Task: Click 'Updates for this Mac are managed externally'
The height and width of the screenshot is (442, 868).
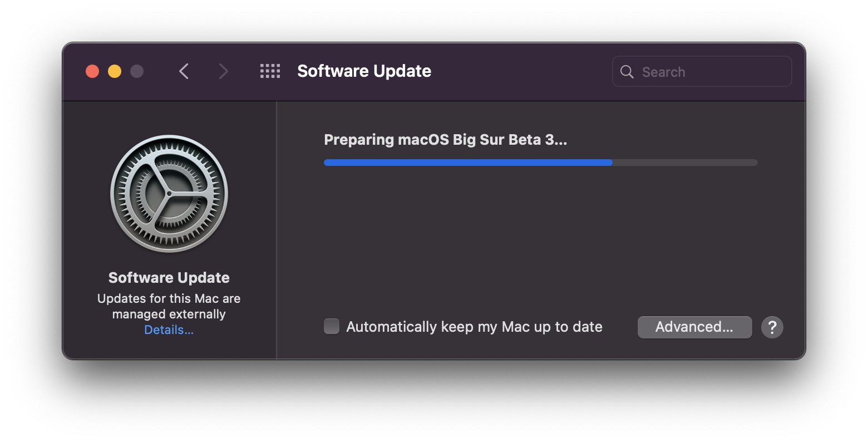Action: 169,306
